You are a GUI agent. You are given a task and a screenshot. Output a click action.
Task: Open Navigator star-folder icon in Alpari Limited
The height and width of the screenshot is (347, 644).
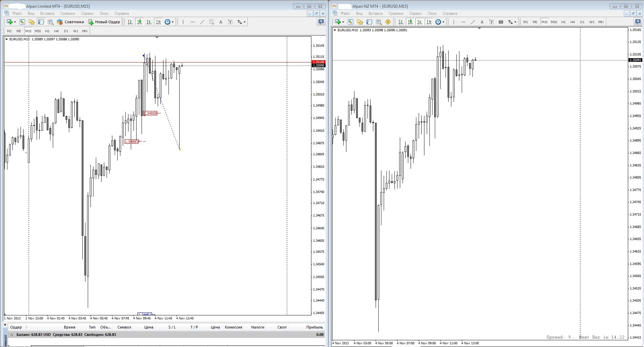32,22
